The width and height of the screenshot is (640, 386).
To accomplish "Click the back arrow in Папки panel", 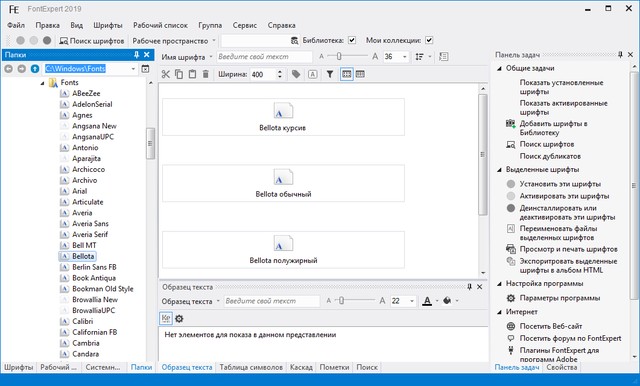I will point(9,69).
